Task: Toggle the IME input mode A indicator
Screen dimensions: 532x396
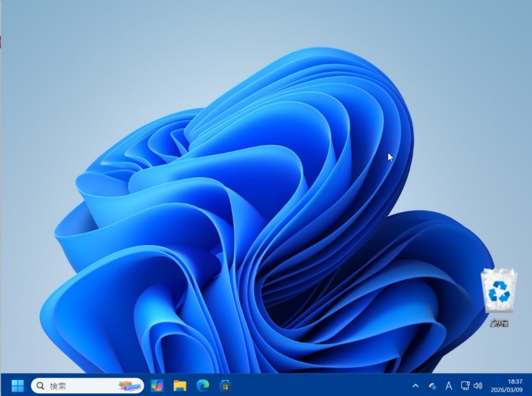Action: [x=449, y=386]
